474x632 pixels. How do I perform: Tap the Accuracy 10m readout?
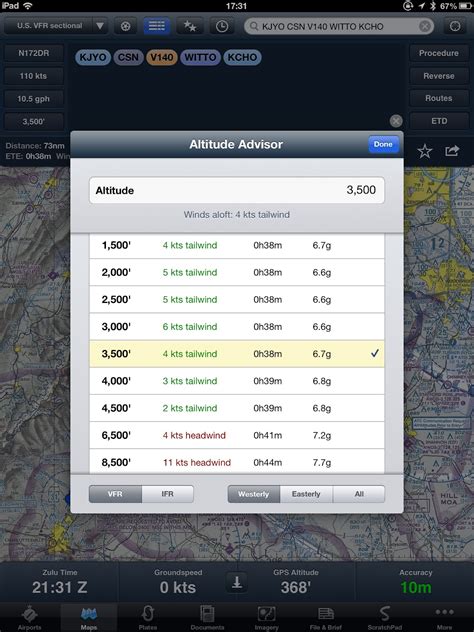(x=416, y=582)
